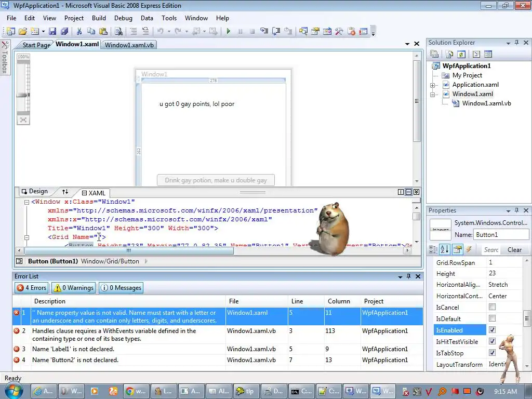This screenshot has height=399, width=532.
Task: Click View Code icon in Solution Explorer
Action: pos(476,54)
